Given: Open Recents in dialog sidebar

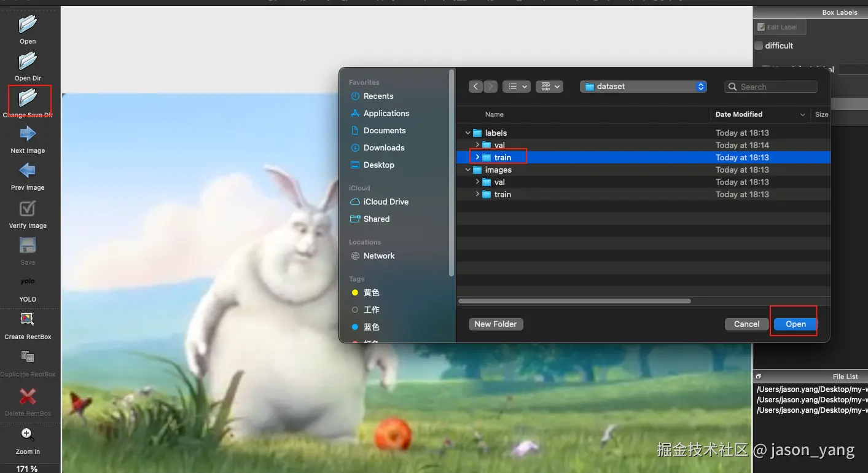Looking at the screenshot, I should point(378,96).
